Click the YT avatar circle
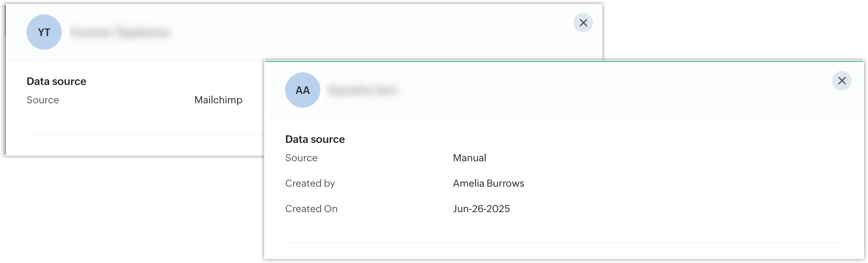The width and height of the screenshot is (868, 263). (44, 32)
